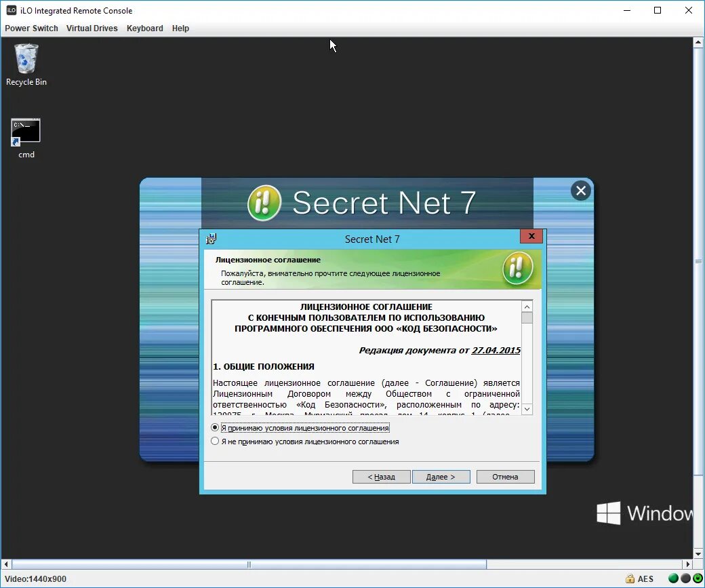The width and height of the screenshot is (705, 588).
Task: Maximize the iLO Remote Console window
Action: (658, 10)
